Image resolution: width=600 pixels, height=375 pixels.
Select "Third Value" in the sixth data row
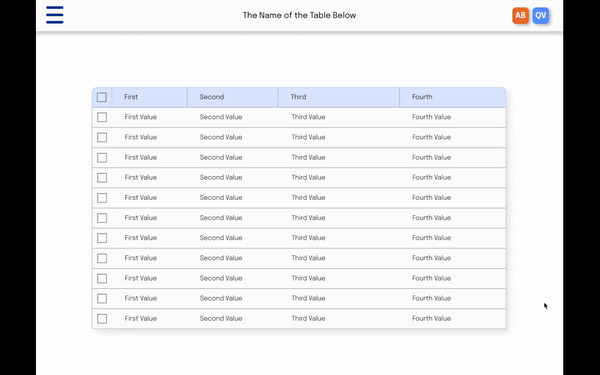[308, 218]
